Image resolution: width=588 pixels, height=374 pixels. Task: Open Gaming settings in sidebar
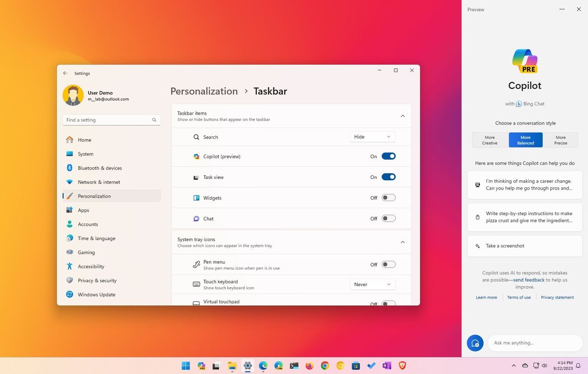click(x=112, y=252)
